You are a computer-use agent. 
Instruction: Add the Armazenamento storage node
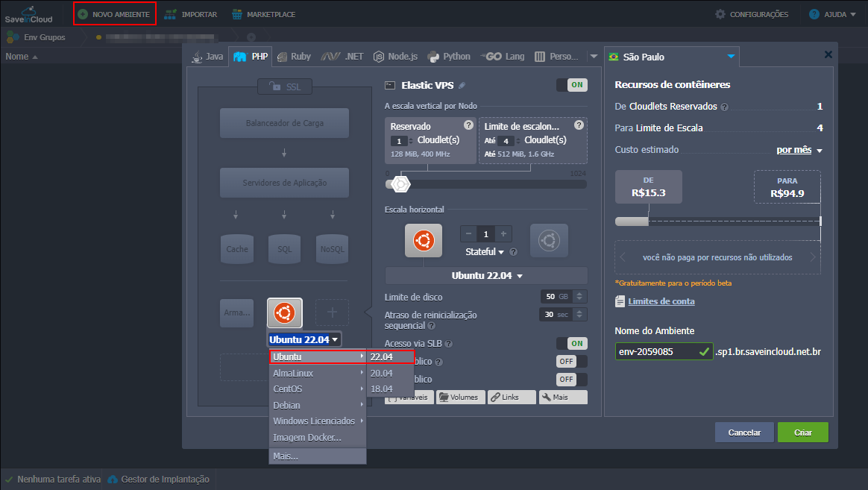[237, 312]
